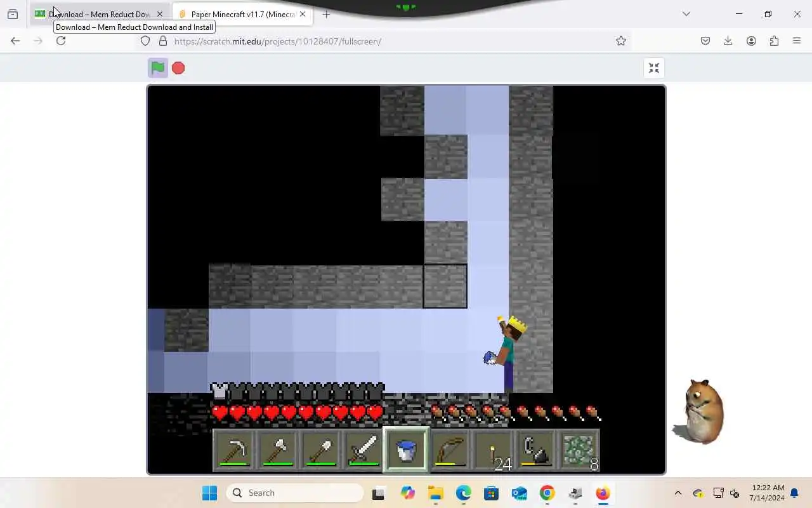Select the sword in the hotbar
Image resolution: width=812 pixels, height=508 pixels.
point(363,450)
